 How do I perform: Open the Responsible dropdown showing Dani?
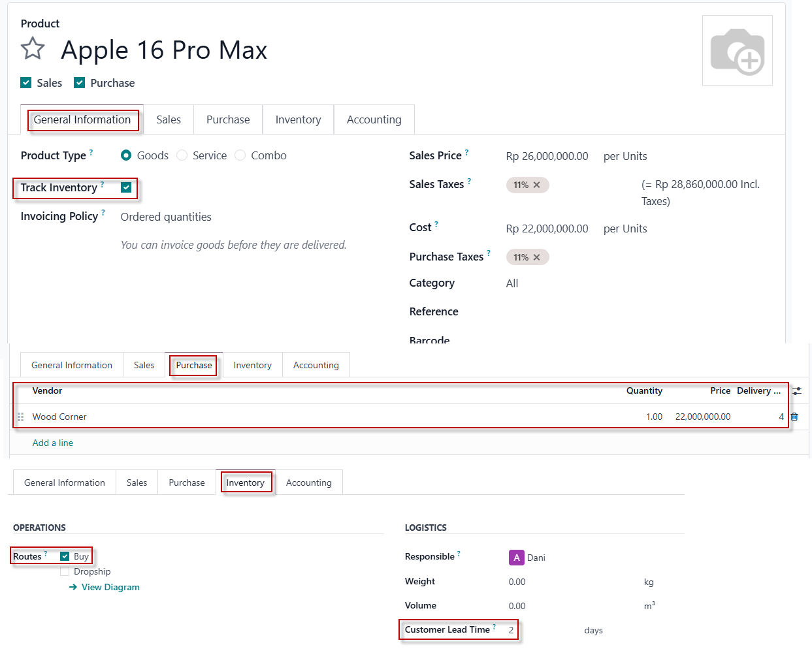pyautogui.click(x=536, y=558)
